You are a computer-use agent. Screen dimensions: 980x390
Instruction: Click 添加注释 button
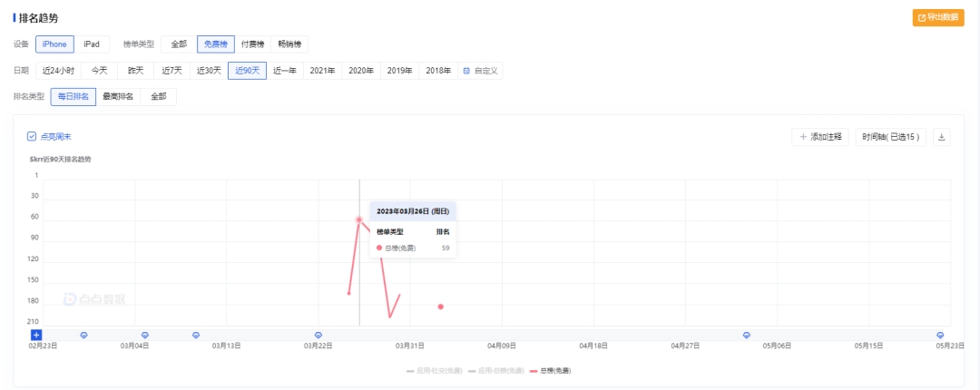coord(820,137)
